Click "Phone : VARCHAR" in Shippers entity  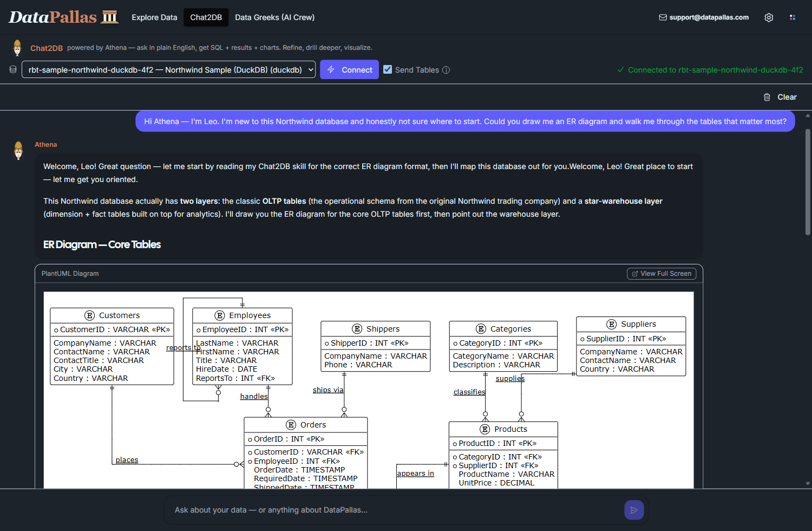pyautogui.click(x=358, y=365)
